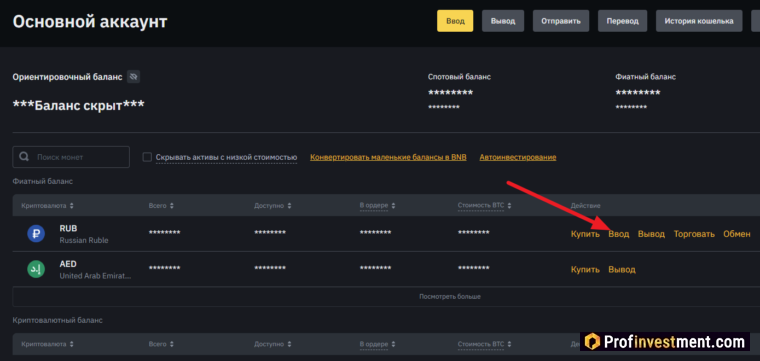
Task: Click the Перевод button
Action: (622, 21)
